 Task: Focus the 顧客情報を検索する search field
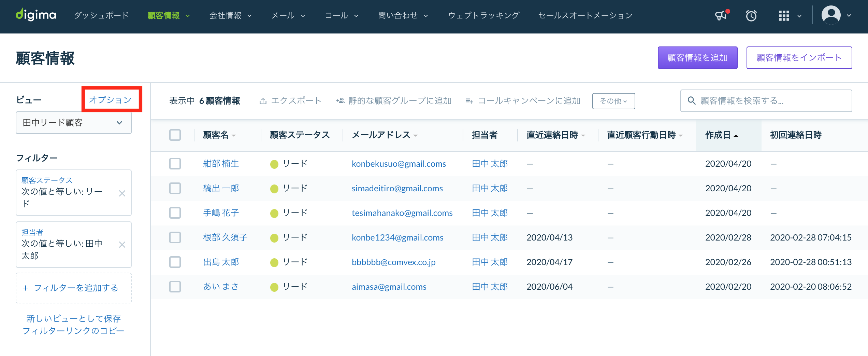coord(766,101)
